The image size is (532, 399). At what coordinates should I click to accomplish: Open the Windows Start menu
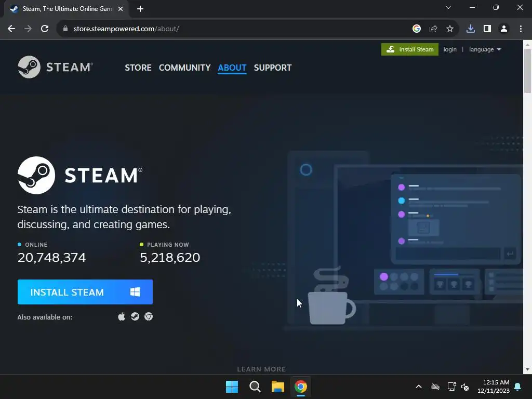pyautogui.click(x=232, y=387)
